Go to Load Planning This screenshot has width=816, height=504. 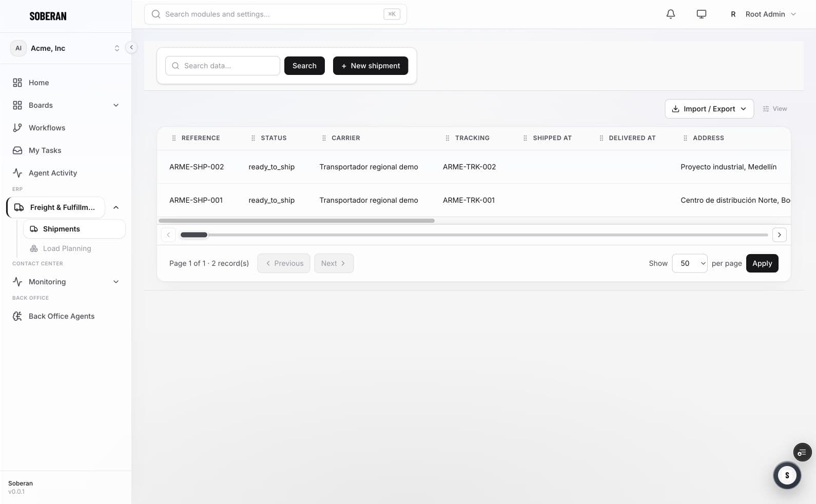click(x=67, y=248)
